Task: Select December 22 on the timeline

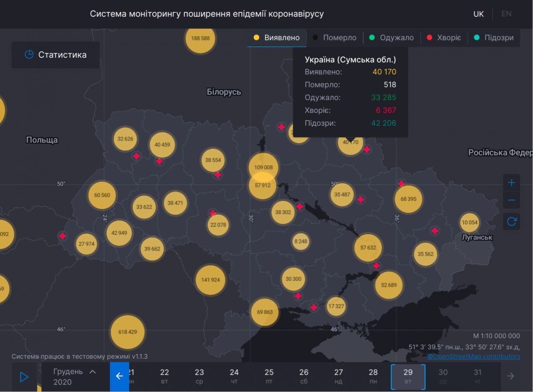Action: click(164, 376)
